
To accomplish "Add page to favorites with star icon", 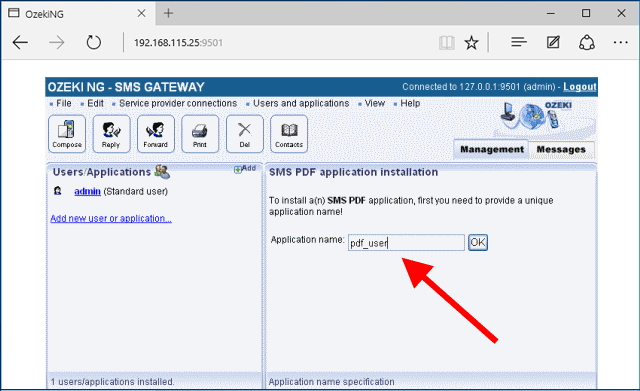I will click(x=471, y=42).
